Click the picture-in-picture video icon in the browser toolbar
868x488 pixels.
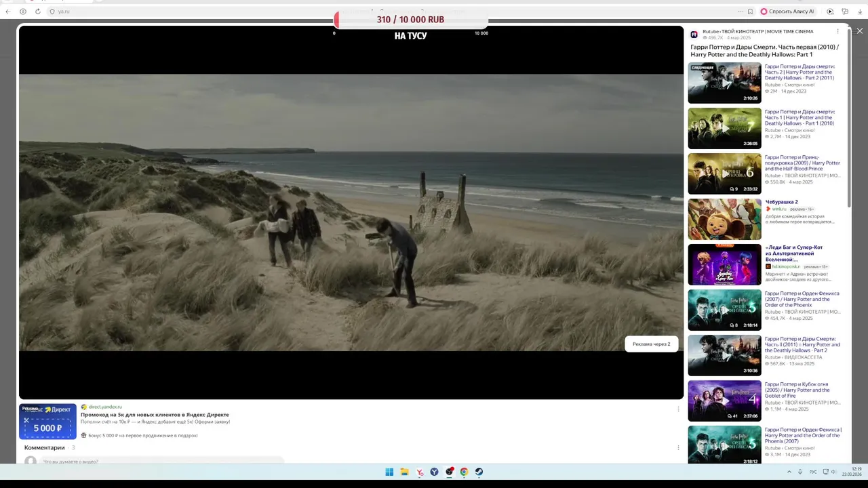[830, 12]
